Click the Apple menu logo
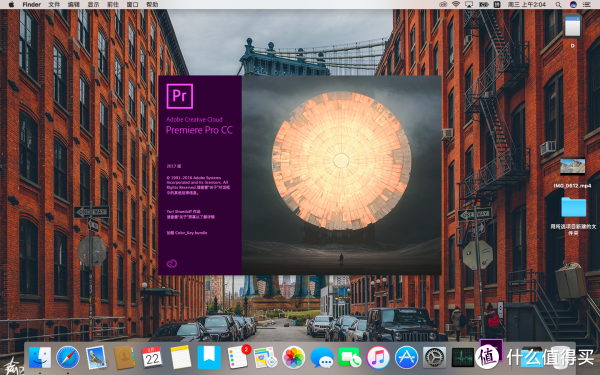 [11, 5]
